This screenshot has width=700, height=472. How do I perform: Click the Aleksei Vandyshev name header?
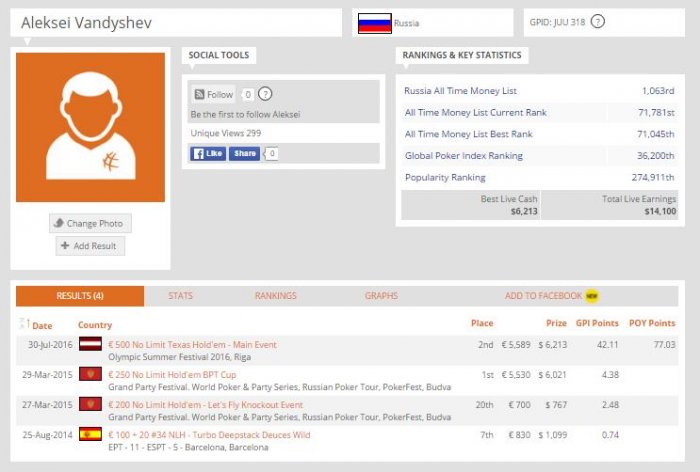(87, 22)
